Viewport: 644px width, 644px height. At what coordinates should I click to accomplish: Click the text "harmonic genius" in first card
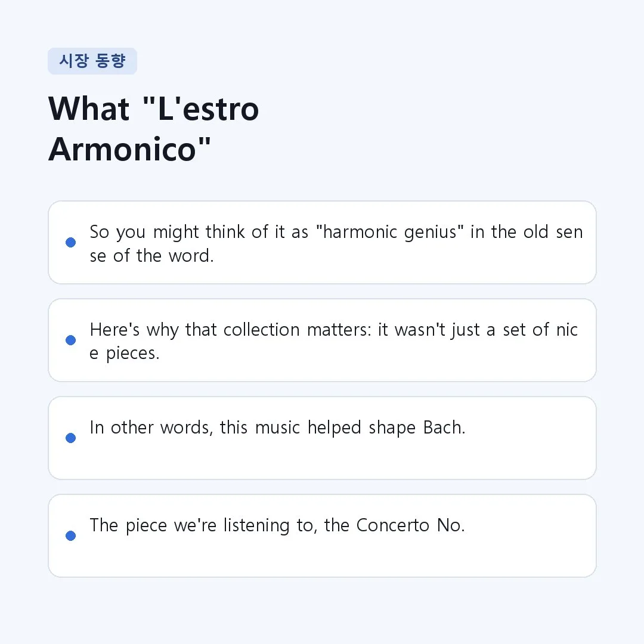(390, 232)
